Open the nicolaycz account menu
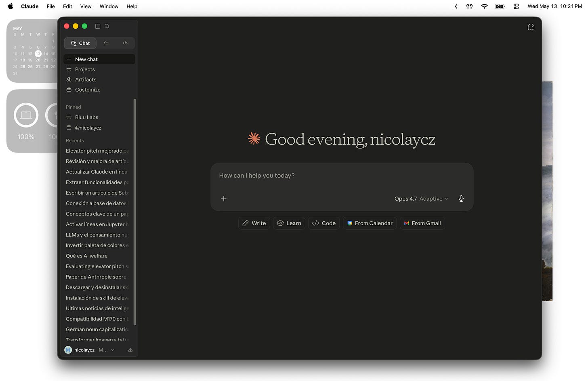 coord(90,350)
